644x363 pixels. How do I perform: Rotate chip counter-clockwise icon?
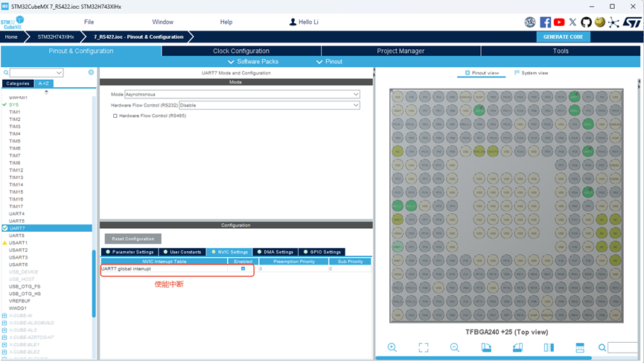pos(517,347)
